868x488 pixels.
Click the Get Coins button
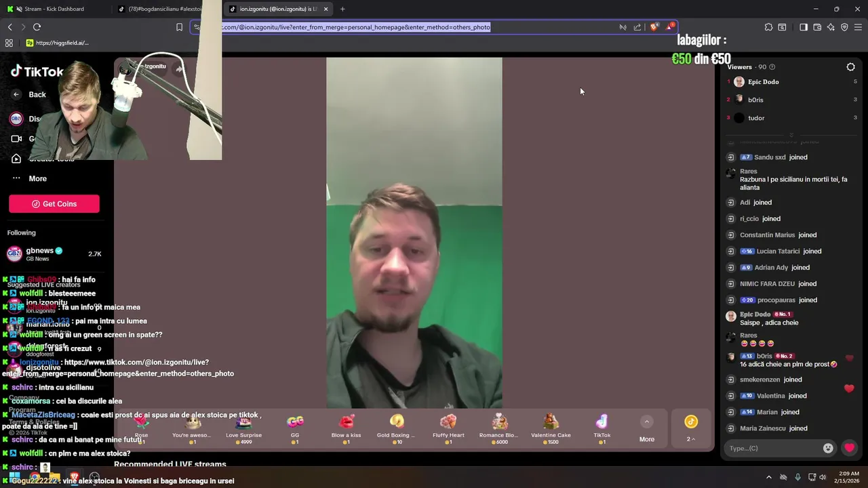(x=54, y=204)
